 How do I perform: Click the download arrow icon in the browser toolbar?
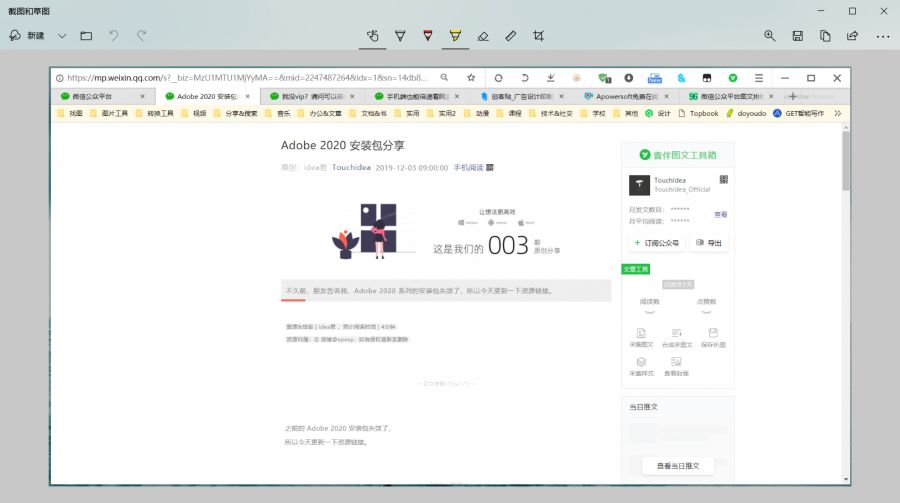coord(550,78)
